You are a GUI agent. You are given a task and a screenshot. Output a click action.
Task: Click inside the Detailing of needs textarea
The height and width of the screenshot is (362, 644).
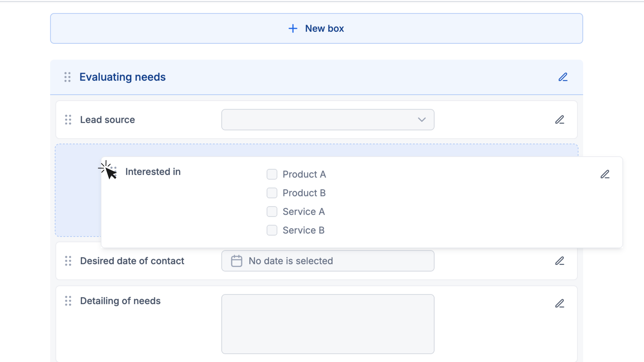click(x=328, y=324)
